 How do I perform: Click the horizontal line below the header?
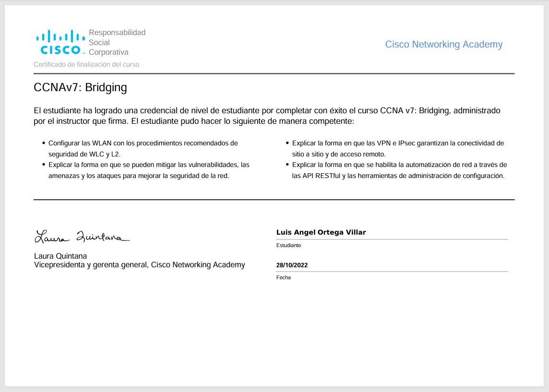(274, 74)
